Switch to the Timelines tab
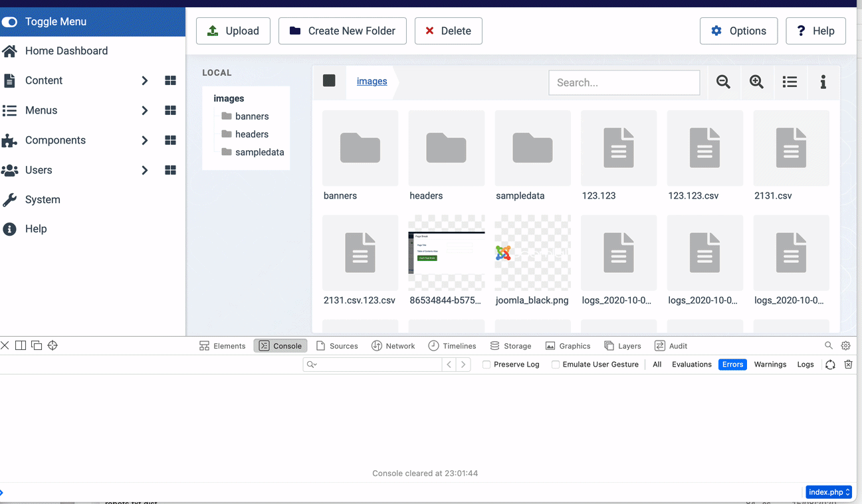Screen dimensions: 862x504 click(x=452, y=346)
